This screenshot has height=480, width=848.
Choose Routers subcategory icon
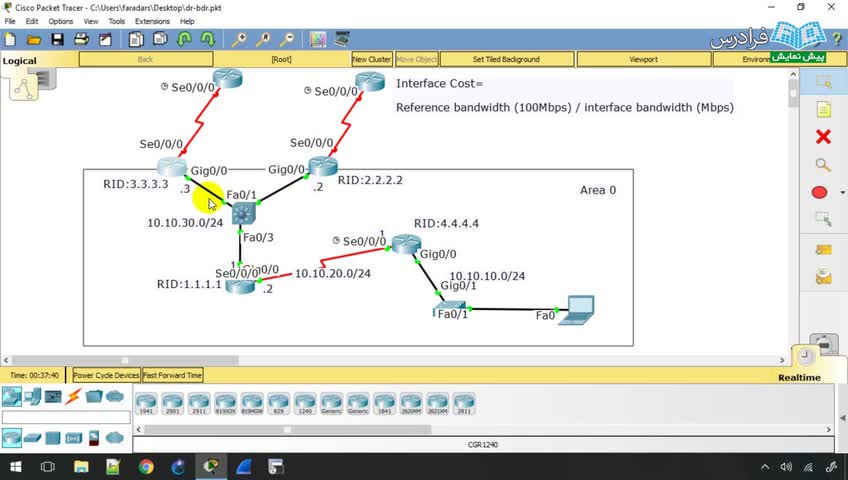pos(11,438)
